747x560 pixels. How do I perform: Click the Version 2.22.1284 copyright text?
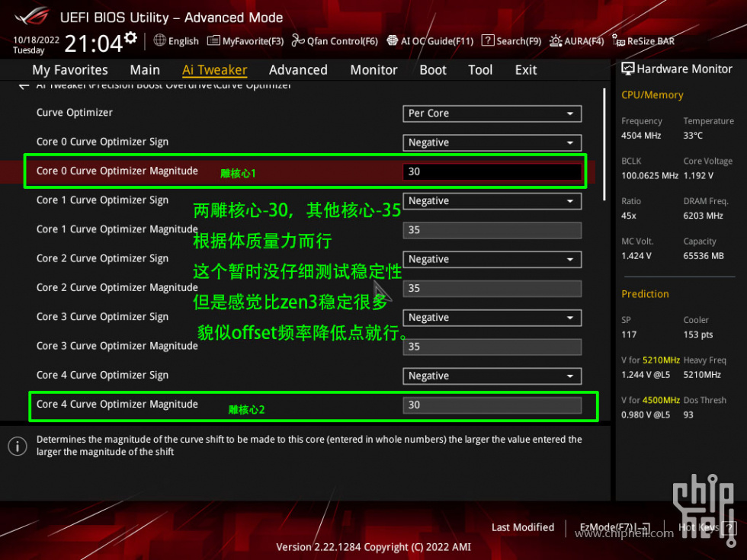pyautogui.click(x=373, y=547)
